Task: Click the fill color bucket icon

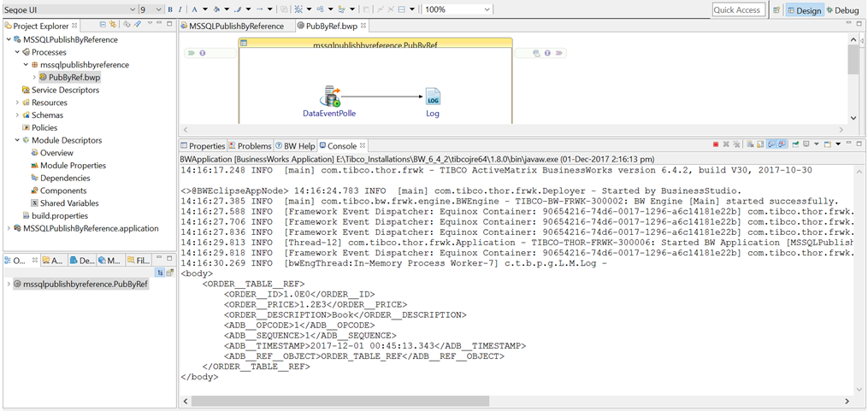Action: tap(216, 9)
